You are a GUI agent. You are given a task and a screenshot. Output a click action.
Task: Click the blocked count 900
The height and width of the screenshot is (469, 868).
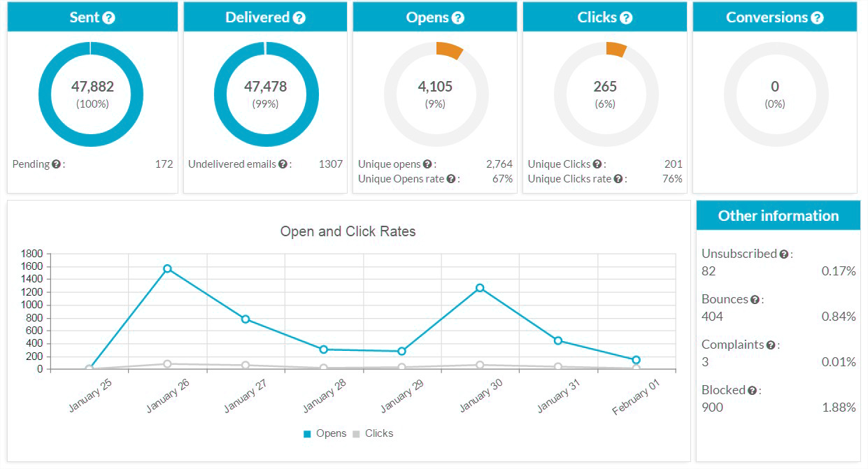click(712, 407)
